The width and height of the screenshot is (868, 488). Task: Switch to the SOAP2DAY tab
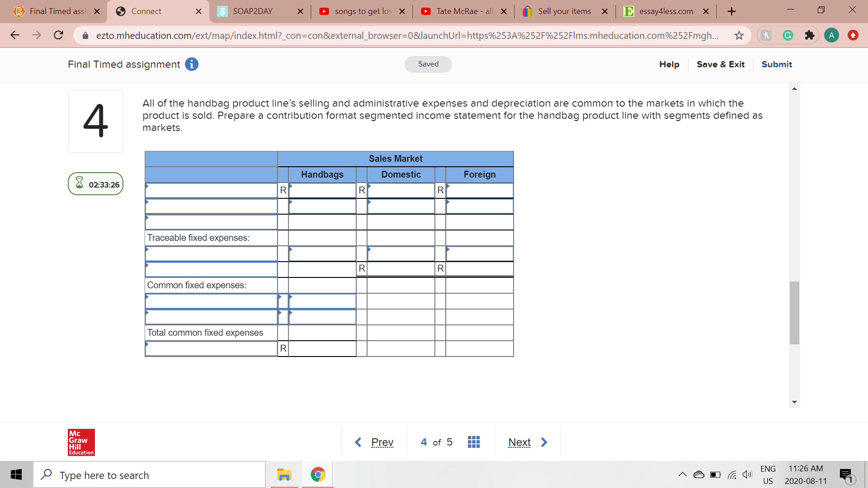click(252, 11)
